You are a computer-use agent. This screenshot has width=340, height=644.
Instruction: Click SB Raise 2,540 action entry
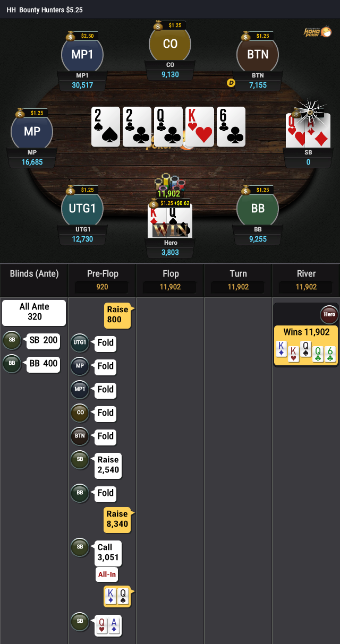[x=108, y=465]
